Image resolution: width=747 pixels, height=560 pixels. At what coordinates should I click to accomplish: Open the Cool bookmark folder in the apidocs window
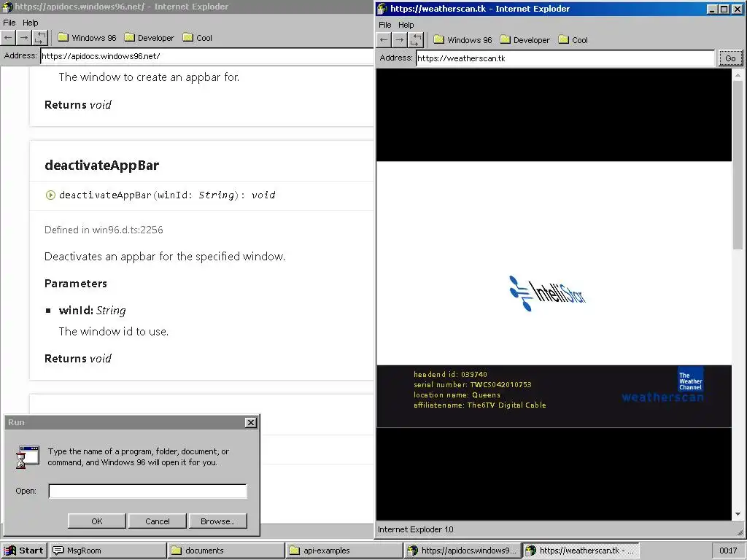[198, 38]
